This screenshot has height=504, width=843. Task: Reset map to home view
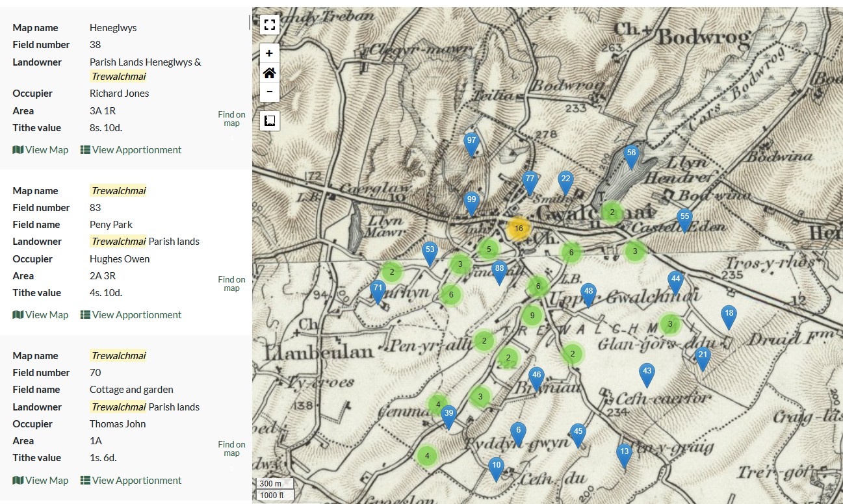270,73
